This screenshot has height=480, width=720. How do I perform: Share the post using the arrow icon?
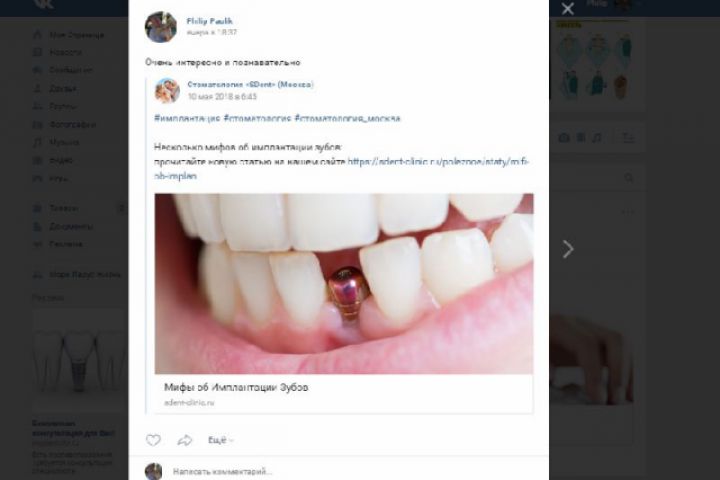(185, 440)
